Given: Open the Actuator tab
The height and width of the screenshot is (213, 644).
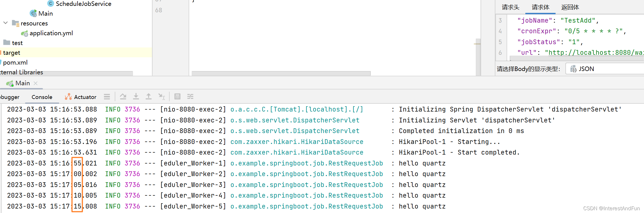Looking at the screenshot, I should pyautogui.click(x=85, y=97).
